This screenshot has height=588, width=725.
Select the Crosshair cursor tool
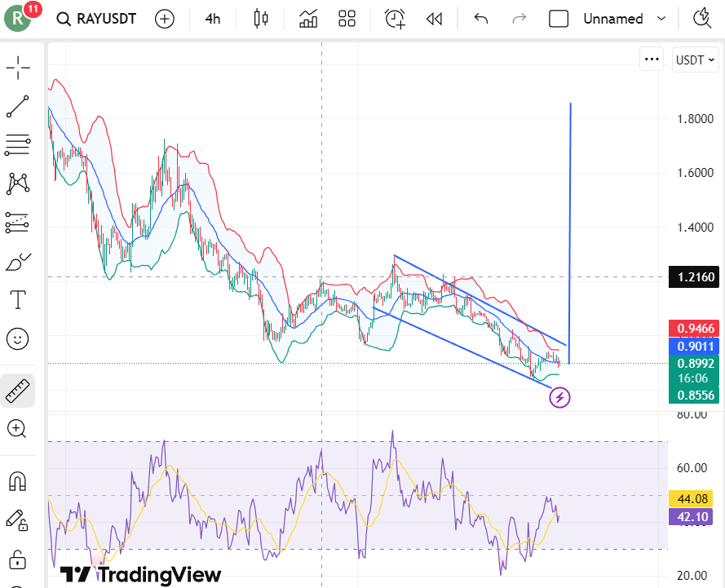point(18,68)
